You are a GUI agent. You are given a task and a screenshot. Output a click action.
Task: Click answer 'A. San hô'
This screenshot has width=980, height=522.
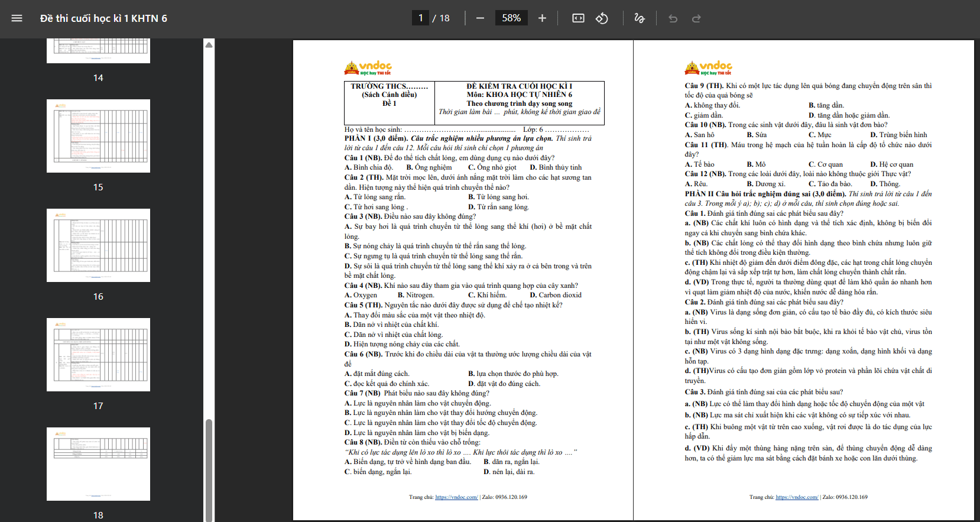(x=700, y=135)
